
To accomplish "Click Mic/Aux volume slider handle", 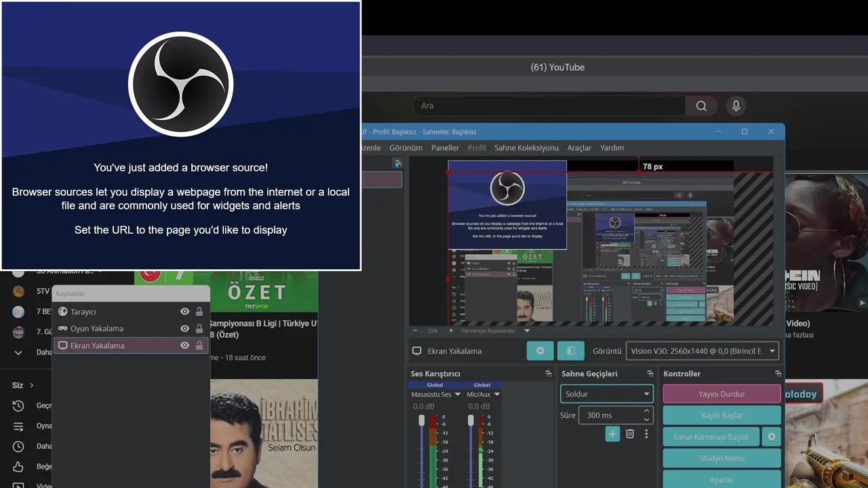I will [x=471, y=421].
